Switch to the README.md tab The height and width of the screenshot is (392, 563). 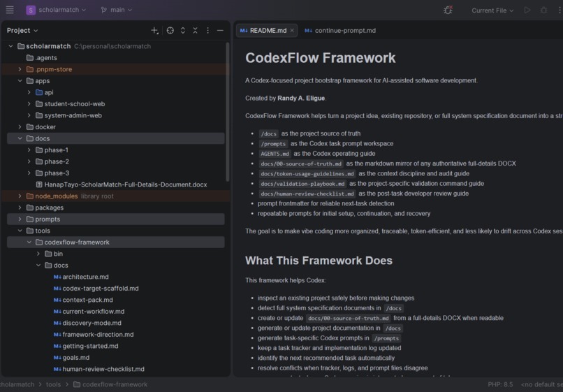(x=267, y=31)
